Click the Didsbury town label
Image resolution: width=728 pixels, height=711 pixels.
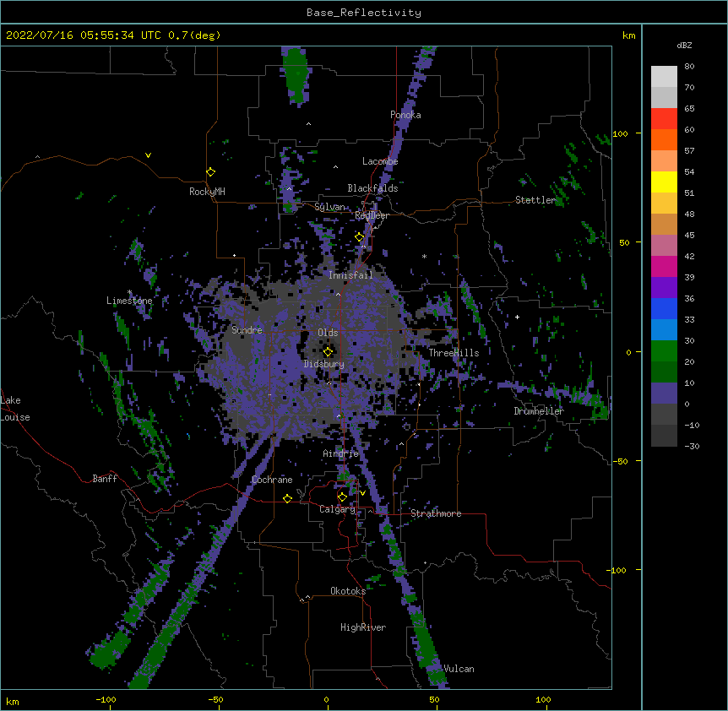pos(323,364)
